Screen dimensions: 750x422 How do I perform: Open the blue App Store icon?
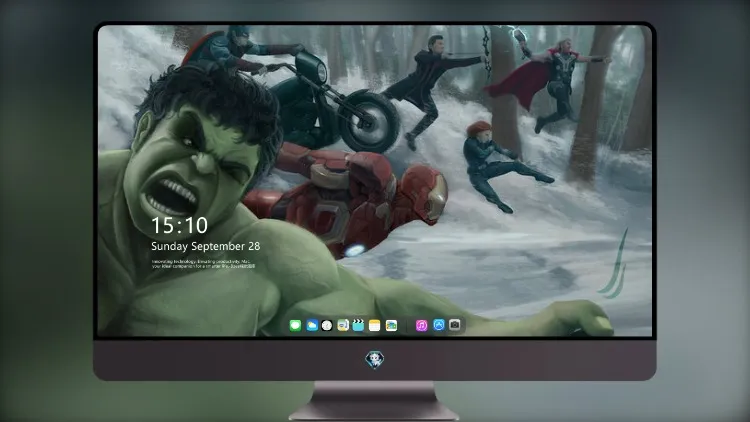click(439, 325)
